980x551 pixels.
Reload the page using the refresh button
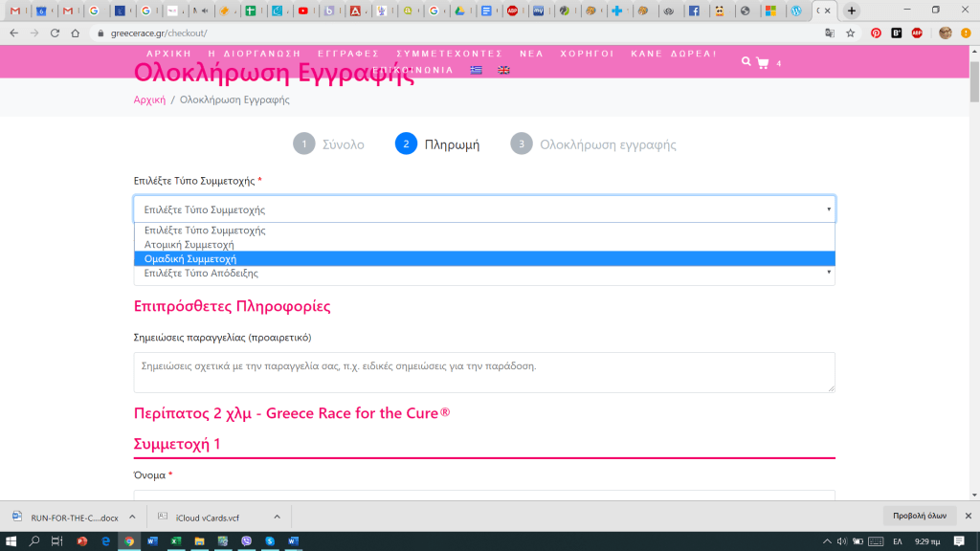pos(55,33)
